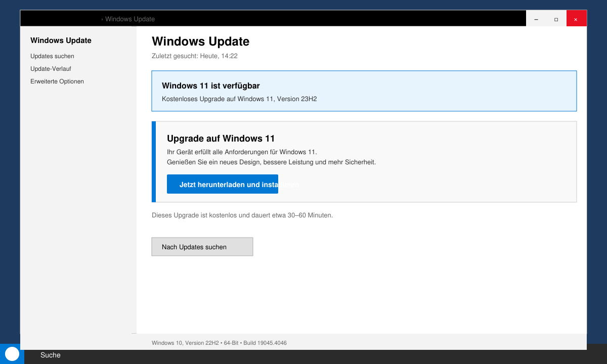Click the 'Kostenloses Upgrade auf Windows 11' text
This screenshot has width=607, height=364.
tap(239, 99)
